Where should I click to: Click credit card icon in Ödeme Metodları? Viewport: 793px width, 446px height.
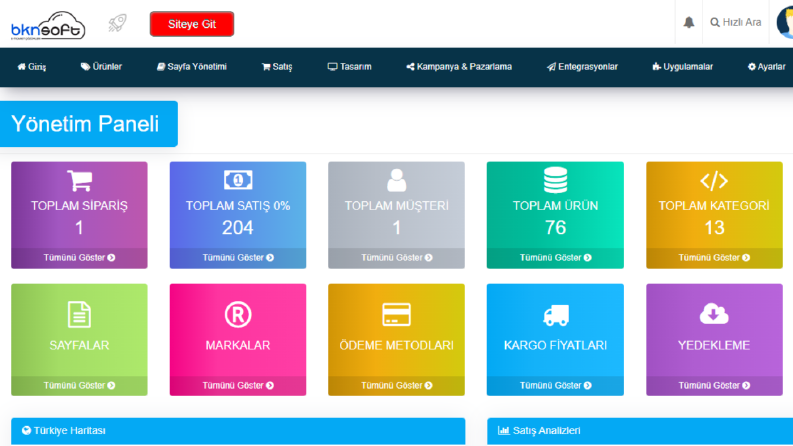[x=396, y=315]
